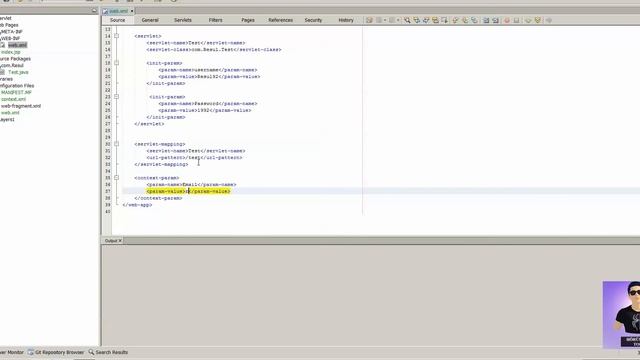Screen dimensions: 640x360
Task: Collapse the servlet fold on line 14
Action: pyautogui.click(x=116, y=36)
